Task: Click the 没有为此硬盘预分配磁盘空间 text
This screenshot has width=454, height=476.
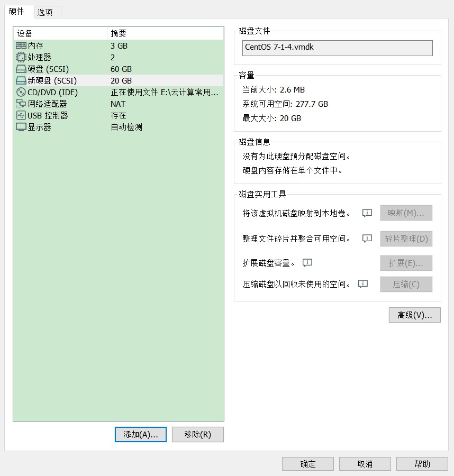Action: tap(296, 157)
